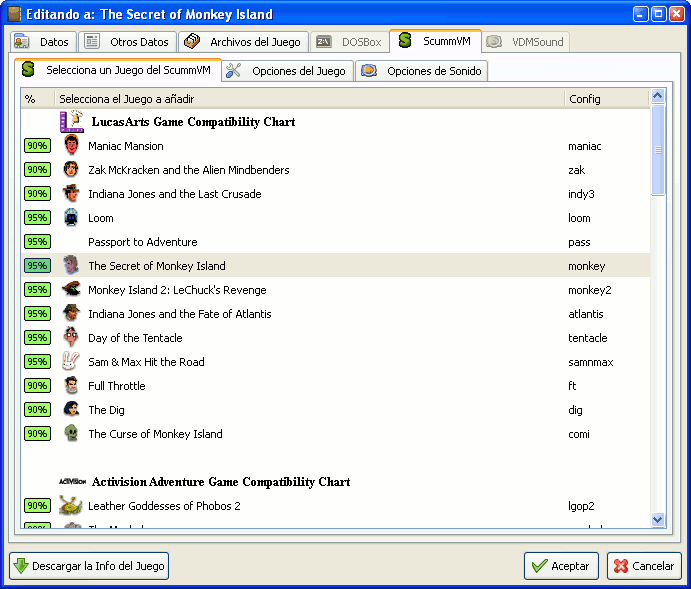Screen dimensions: 691x589
Task: Select Leather Goddesses of Phobos 2 title
Action: [164, 506]
